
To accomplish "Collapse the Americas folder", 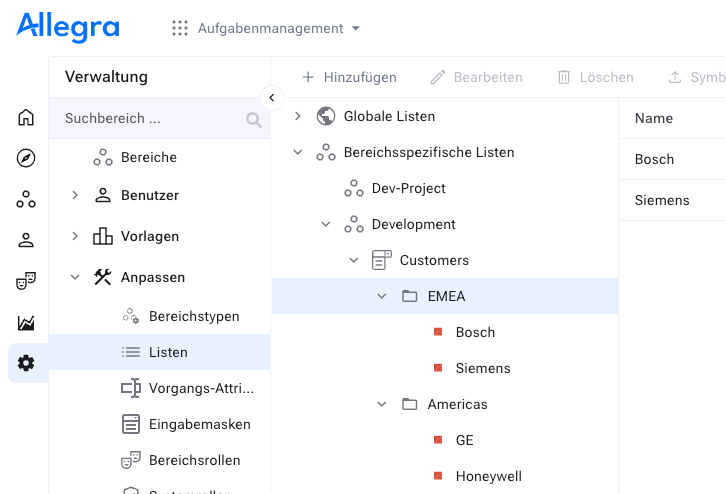I will pyautogui.click(x=381, y=404).
